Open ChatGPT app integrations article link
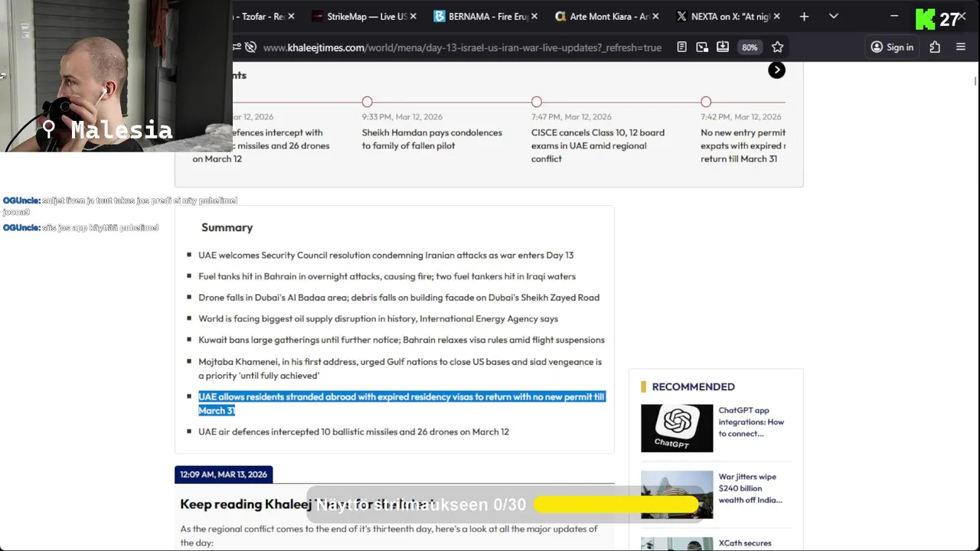This screenshot has width=980, height=551. (751, 422)
